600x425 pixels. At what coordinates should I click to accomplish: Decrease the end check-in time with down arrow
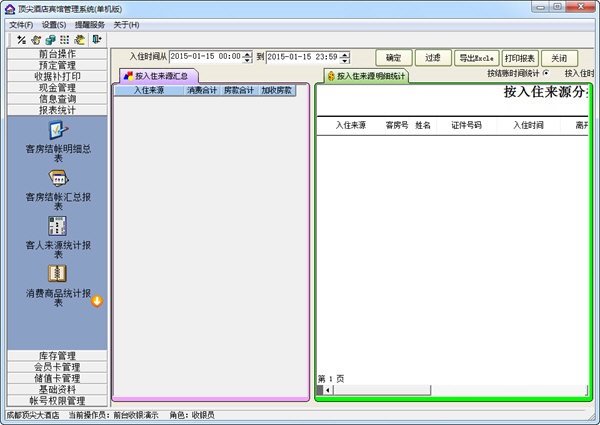[345, 60]
